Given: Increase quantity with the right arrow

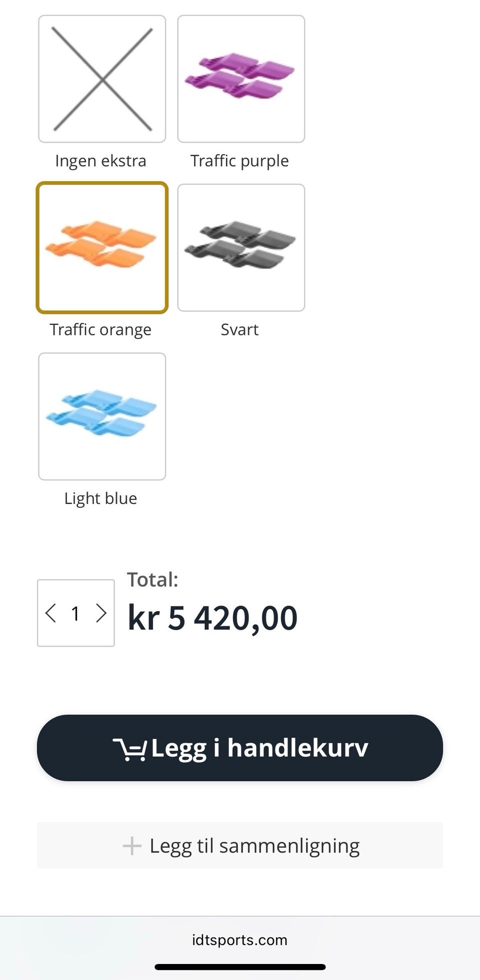Looking at the screenshot, I should pyautogui.click(x=101, y=613).
